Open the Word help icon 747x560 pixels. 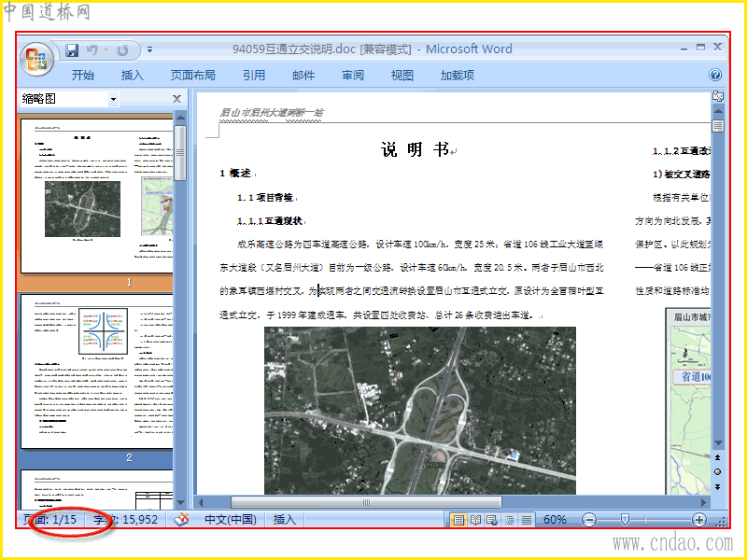click(715, 75)
